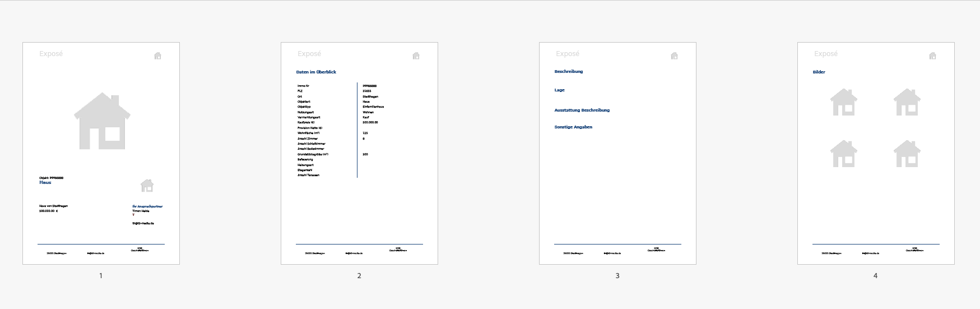The height and width of the screenshot is (309, 980).
Task: Click the 'Ausstattung Beschreibung' heading
Action: 582,110
